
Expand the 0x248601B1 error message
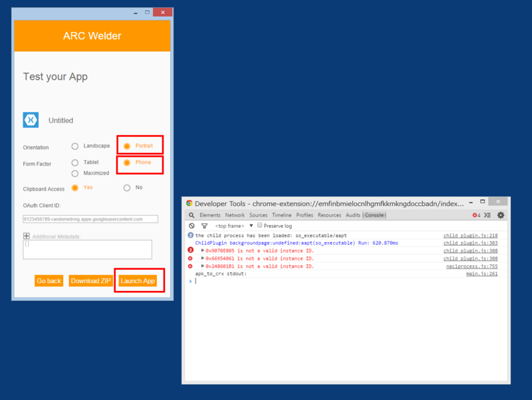[x=203, y=266]
